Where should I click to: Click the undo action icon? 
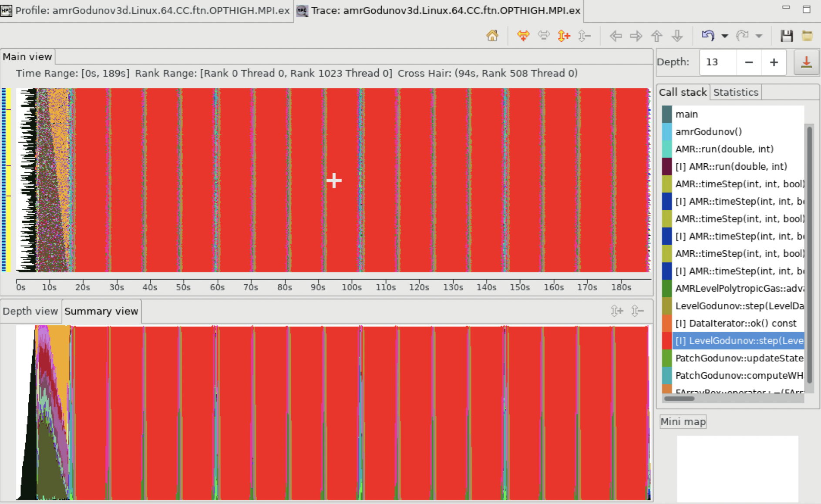709,36
